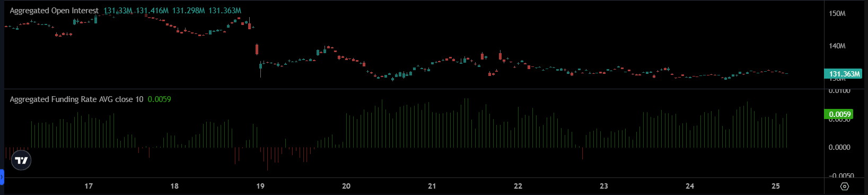The height and width of the screenshot is (195, 868).
Task: Click high value 131.416M in legend
Action: [x=152, y=11]
